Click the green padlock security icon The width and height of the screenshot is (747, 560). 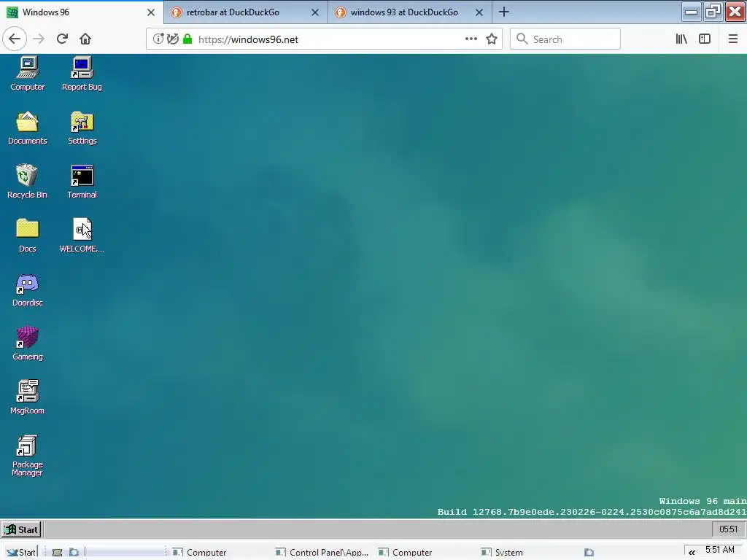(x=187, y=39)
